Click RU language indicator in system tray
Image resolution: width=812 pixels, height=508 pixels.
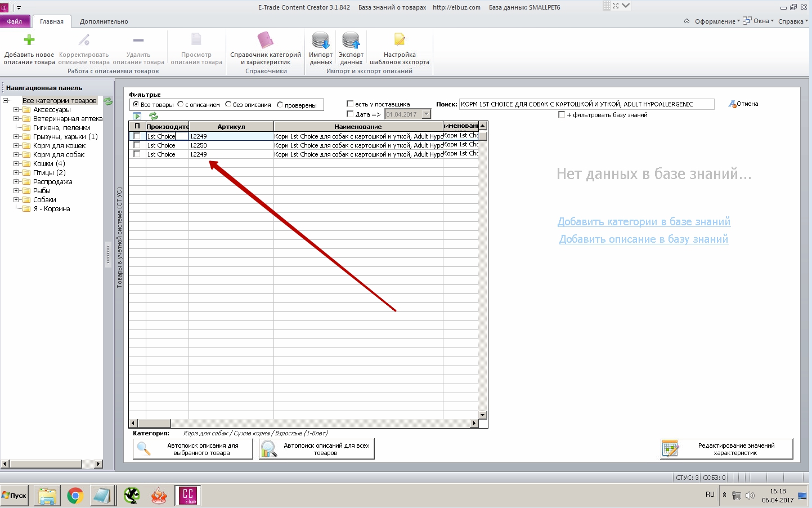(710, 494)
